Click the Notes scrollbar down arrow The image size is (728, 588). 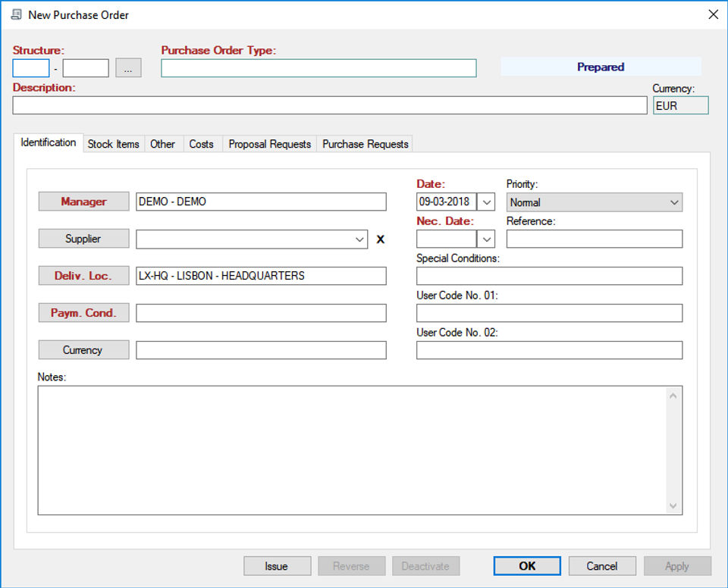point(673,505)
